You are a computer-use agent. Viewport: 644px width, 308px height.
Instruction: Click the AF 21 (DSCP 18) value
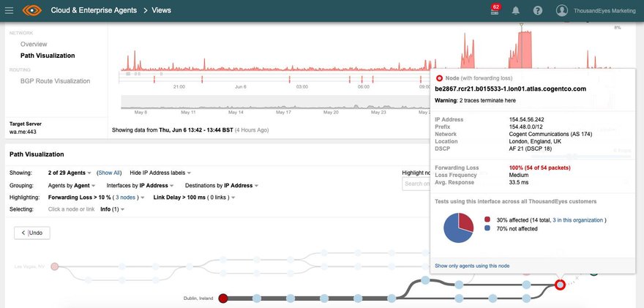[530, 149]
